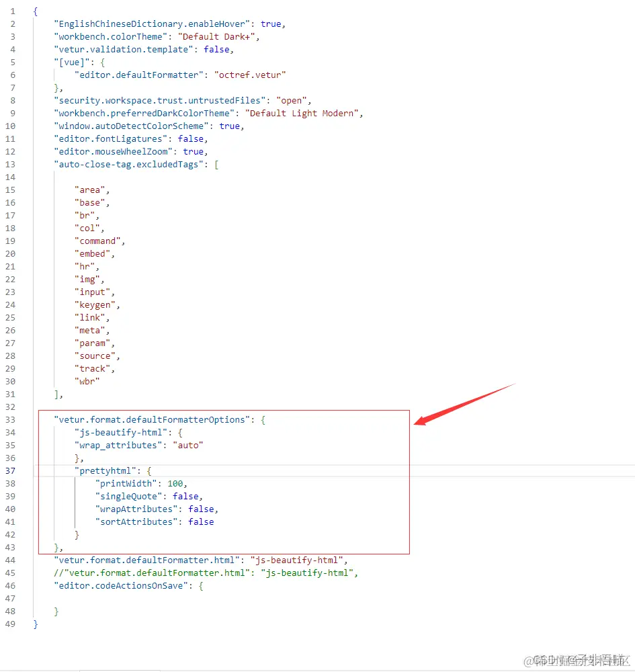Click the "open" value on line 8
The height and width of the screenshot is (672, 635).
click(292, 101)
